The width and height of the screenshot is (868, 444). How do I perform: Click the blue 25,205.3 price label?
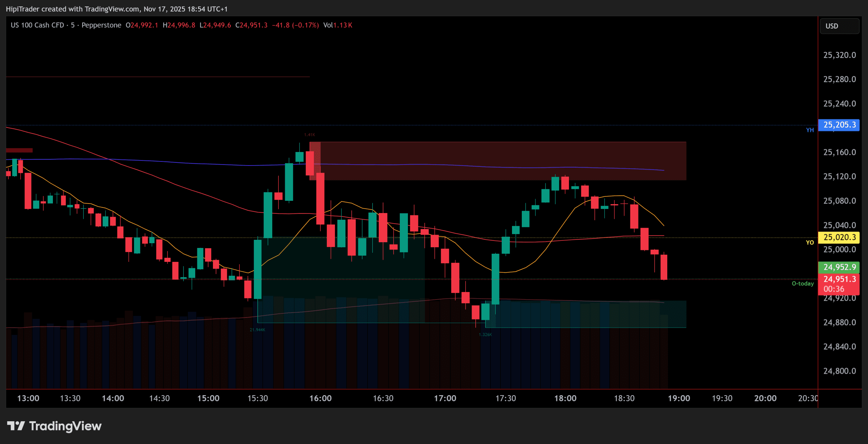[x=839, y=125]
